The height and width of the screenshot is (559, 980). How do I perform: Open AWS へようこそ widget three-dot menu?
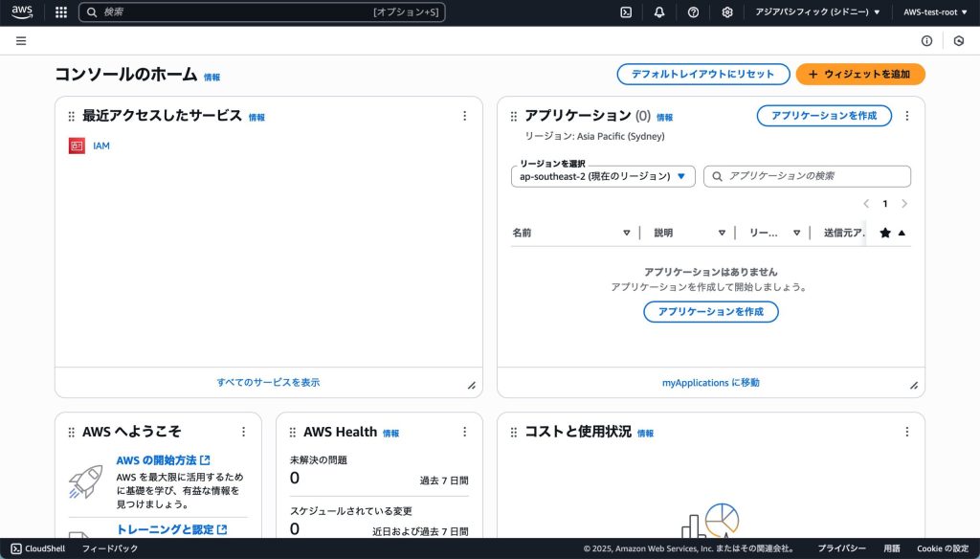point(244,432)
